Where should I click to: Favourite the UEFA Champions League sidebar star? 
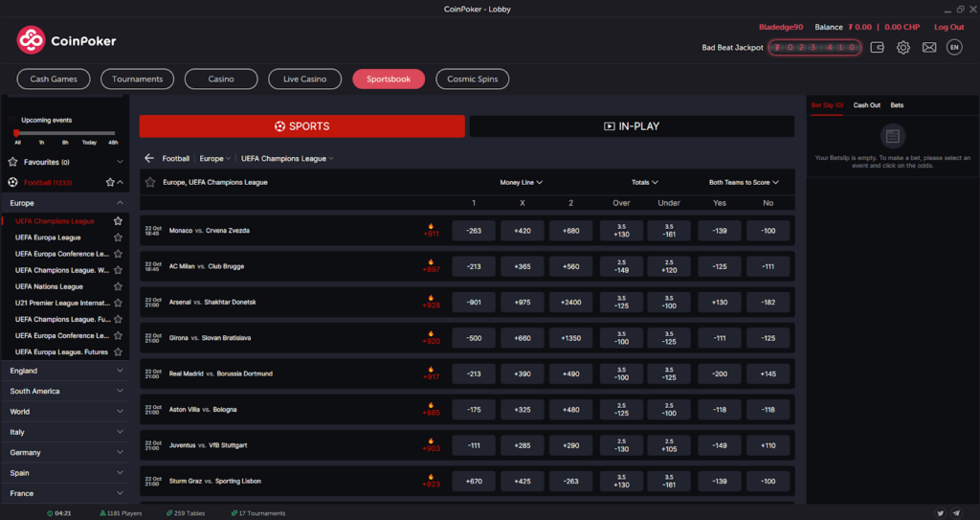(118, 221)
